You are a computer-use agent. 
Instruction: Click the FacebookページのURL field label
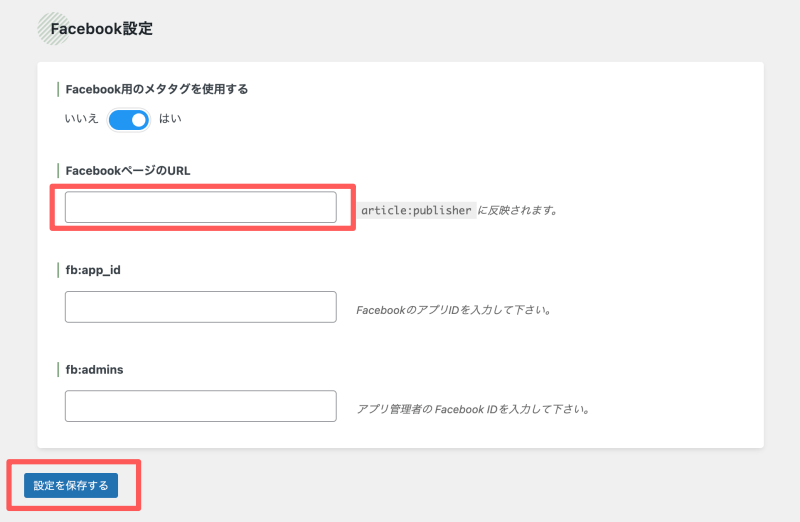pyautogui.click(x=128, y=171)
